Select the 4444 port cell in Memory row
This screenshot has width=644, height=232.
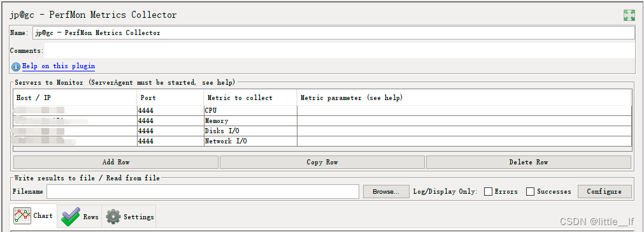170,121
